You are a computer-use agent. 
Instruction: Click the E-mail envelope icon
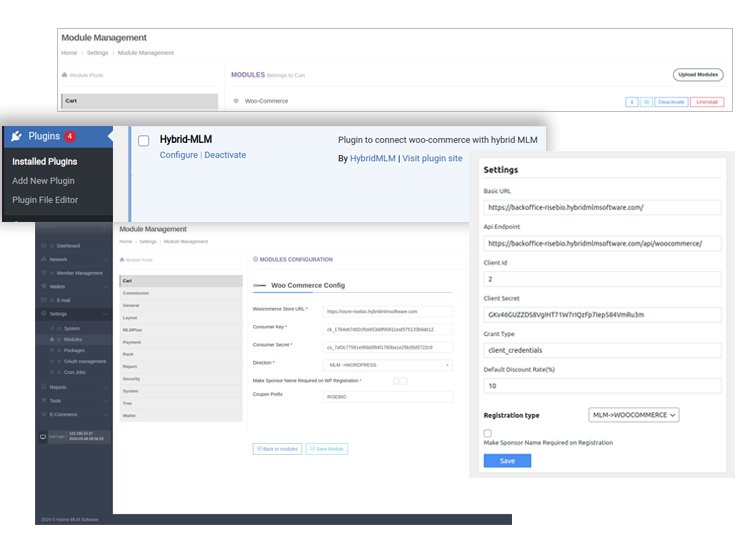[x=44, y=300]
